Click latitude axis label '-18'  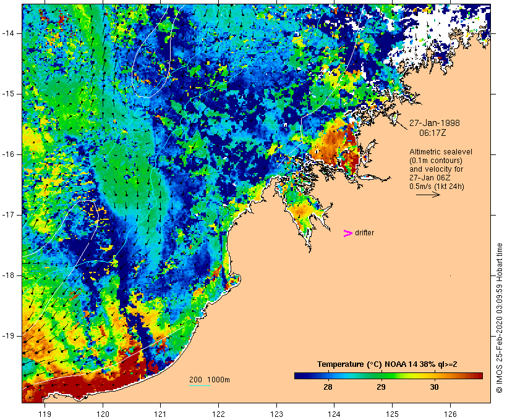[7, 275]
